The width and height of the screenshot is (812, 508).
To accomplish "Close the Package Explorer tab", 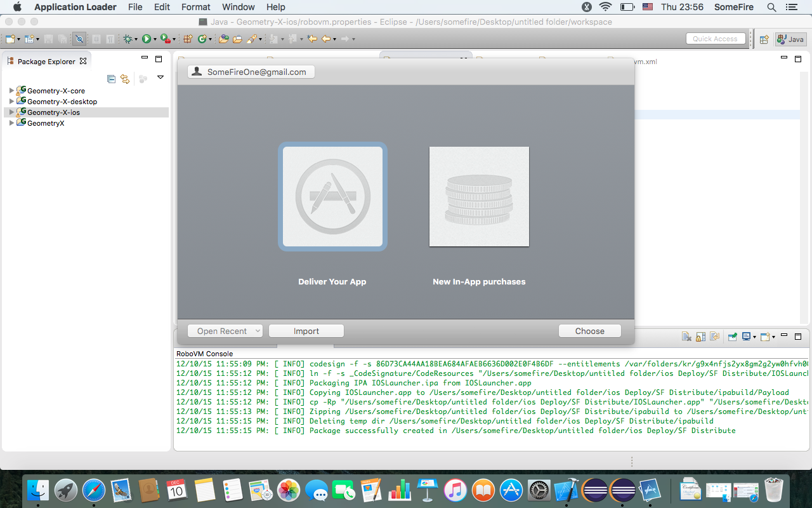I will pyautogui.click(x=83, y=62).
